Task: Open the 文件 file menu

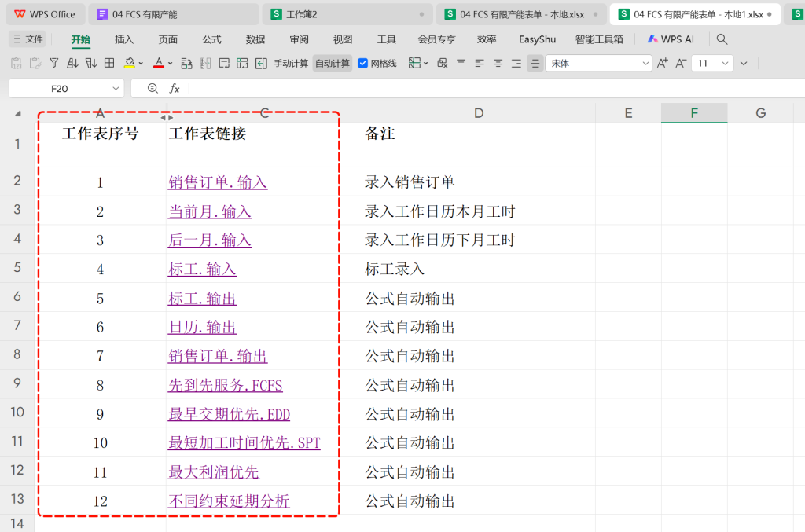Action: point(28,39)
